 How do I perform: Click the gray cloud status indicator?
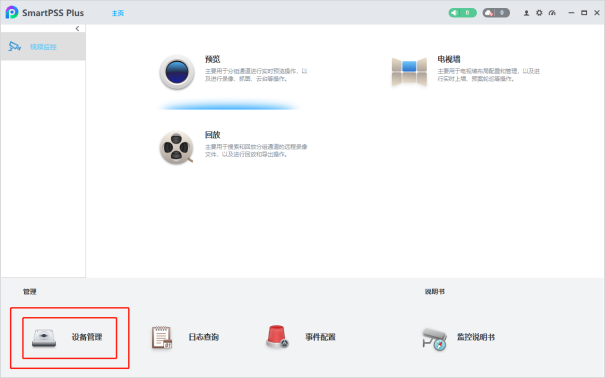496,13
